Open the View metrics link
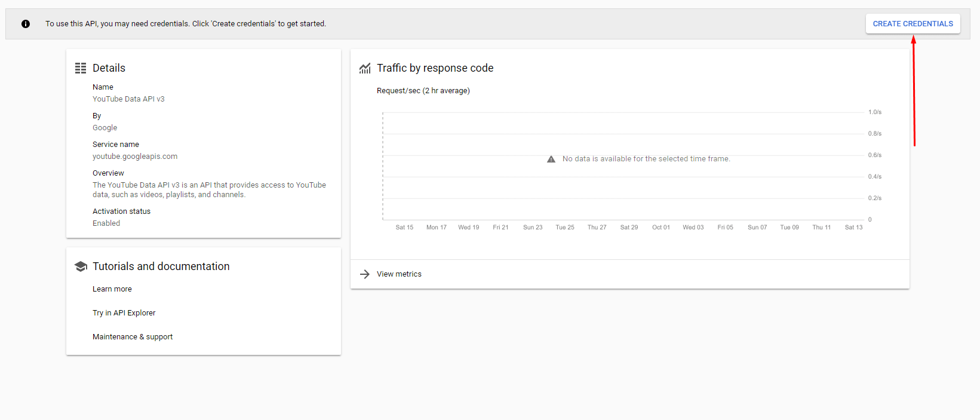This screenshot has height=420, width=980. [399, 274]
